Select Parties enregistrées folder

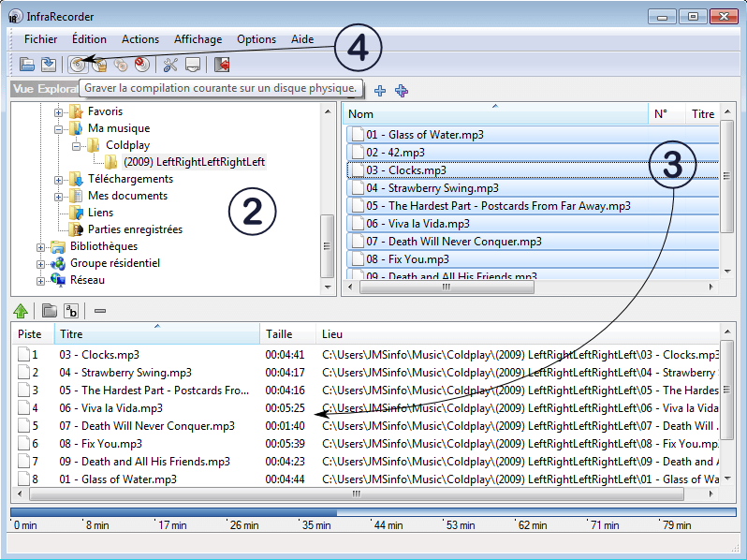[135, 229]
